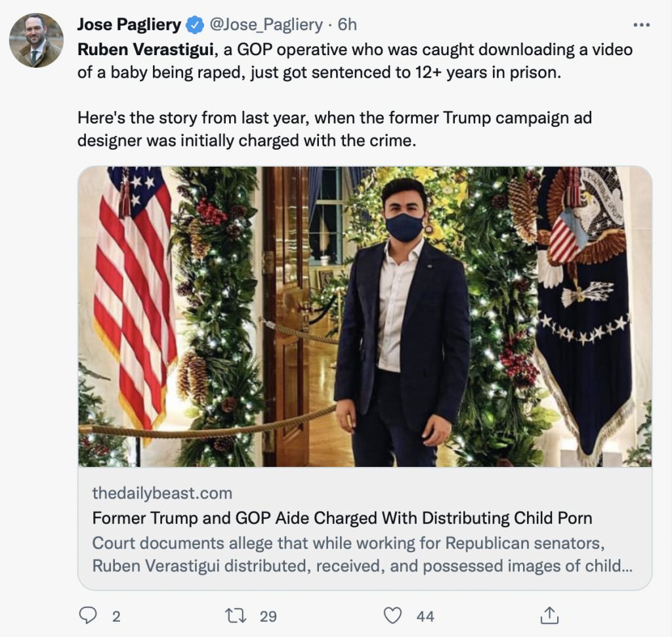The image size is (672, 637).
Task: Open the article card preview photo
Action: coord(365,316)
